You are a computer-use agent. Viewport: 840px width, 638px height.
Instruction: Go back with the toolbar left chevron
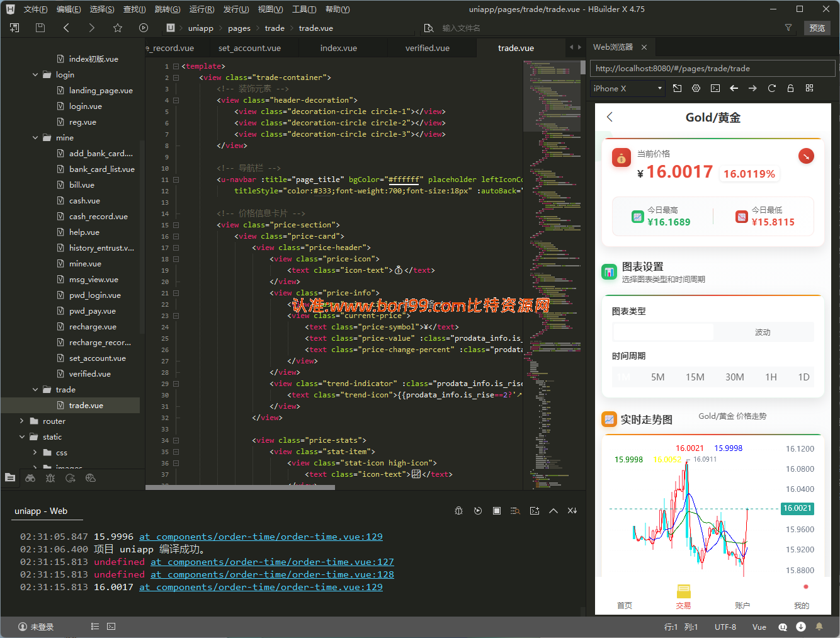click(x=66, y=28)
